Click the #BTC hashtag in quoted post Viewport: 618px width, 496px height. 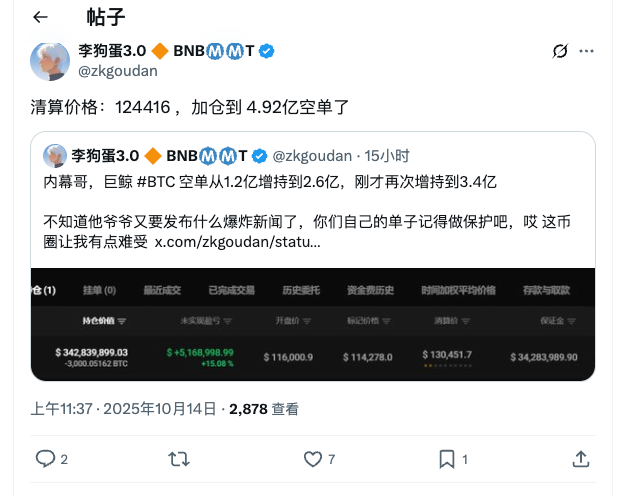click(156, 182)
